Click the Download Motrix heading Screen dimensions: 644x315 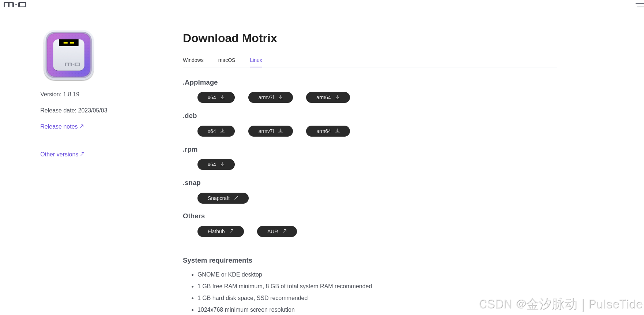coord(230,38)
